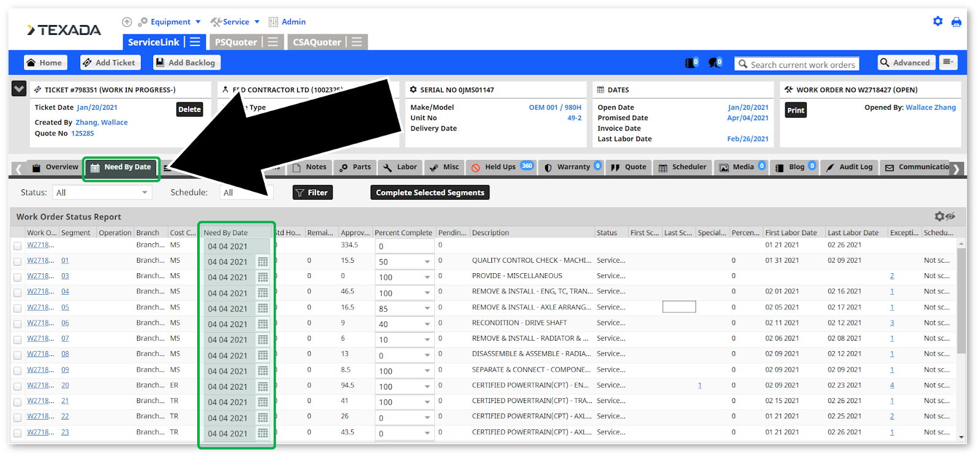Click scrollbar up arrow at table top
The width and height of the screenshot is (980, 457).
[961, 243]
